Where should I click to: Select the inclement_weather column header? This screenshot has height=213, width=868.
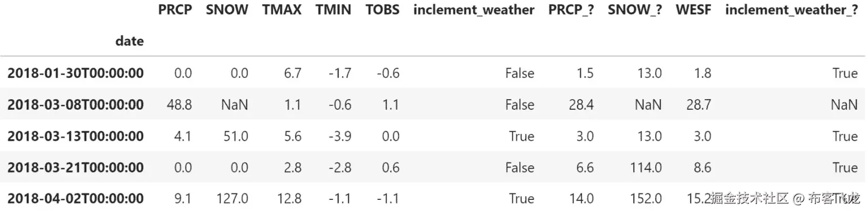[473, 10]
